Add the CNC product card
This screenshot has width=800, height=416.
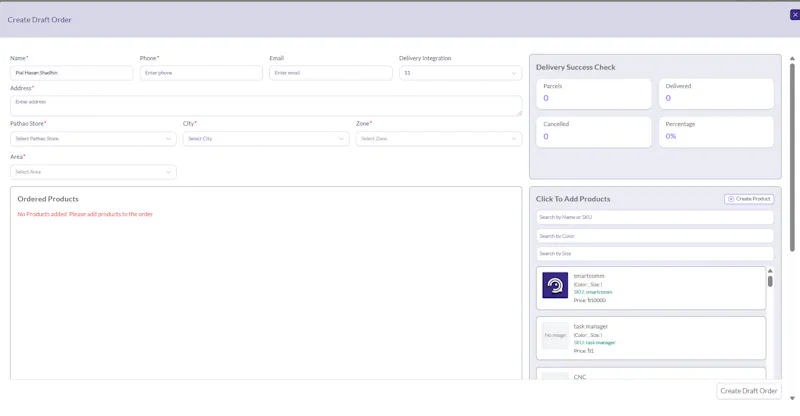[x=651, y=373]
